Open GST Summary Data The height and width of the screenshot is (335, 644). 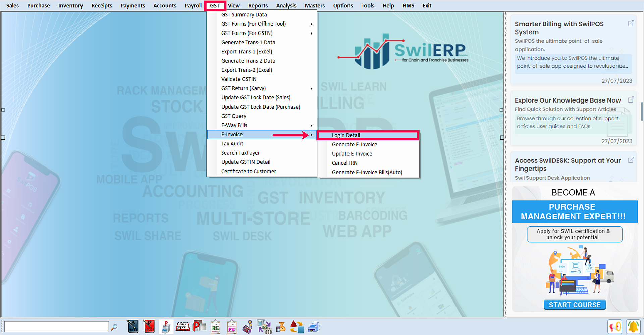click(262, 15)
